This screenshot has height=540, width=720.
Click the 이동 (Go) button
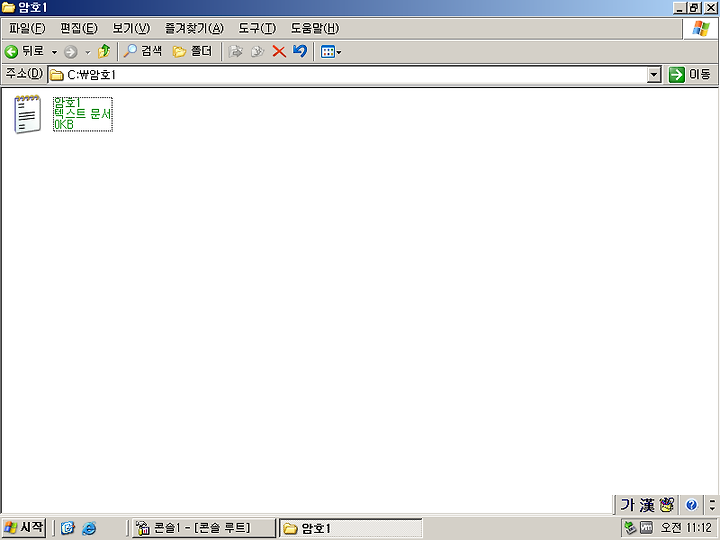[690, 74]
